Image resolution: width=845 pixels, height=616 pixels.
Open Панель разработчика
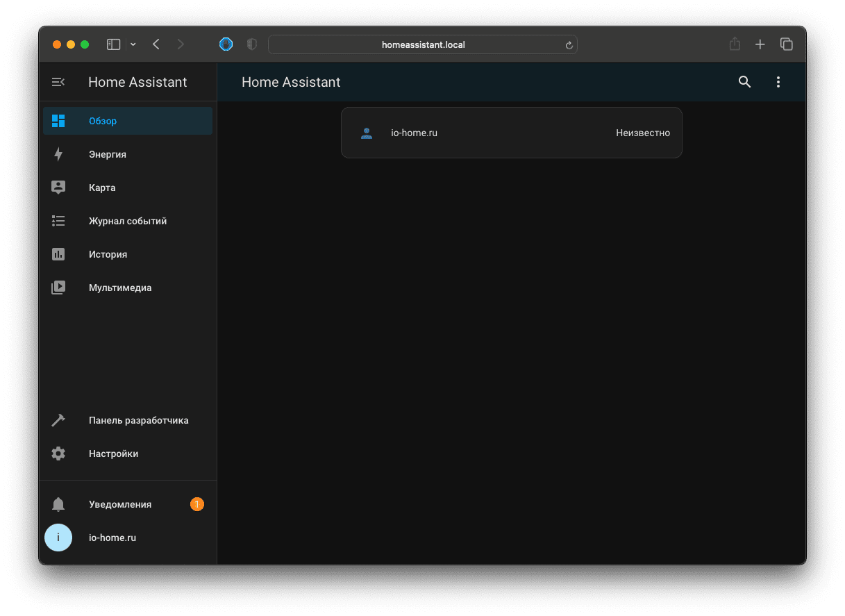tap(128, 420)
